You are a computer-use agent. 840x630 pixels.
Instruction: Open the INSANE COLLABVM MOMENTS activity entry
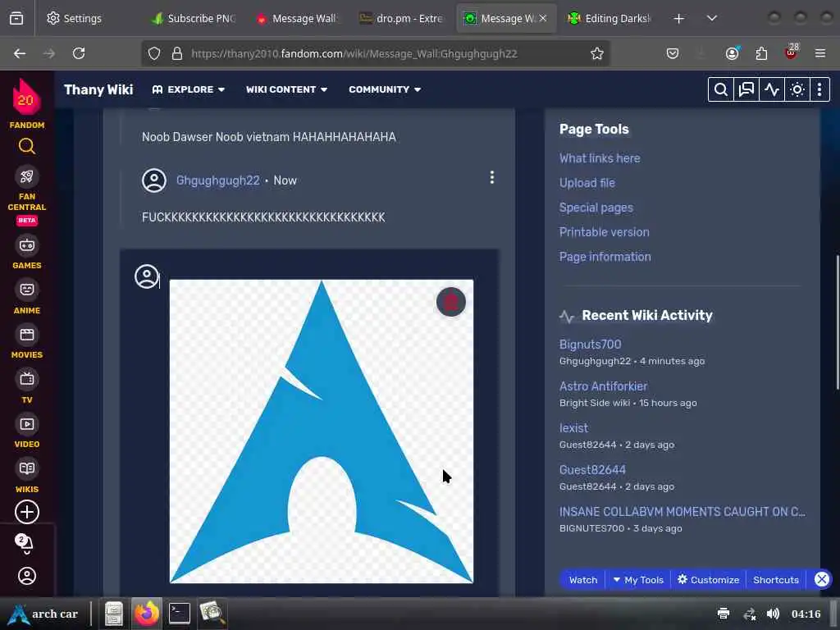tap(682, 512)
